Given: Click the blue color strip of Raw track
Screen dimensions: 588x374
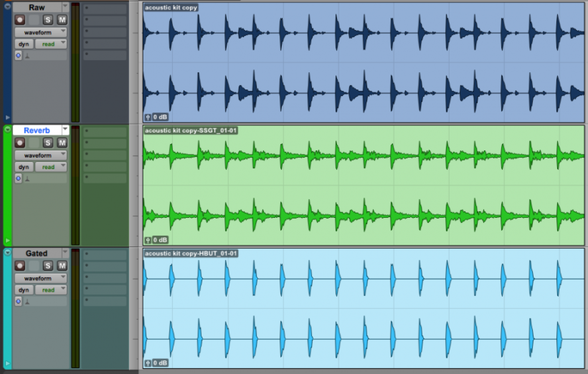Looking at the screenshot, I should click(8, 62).
